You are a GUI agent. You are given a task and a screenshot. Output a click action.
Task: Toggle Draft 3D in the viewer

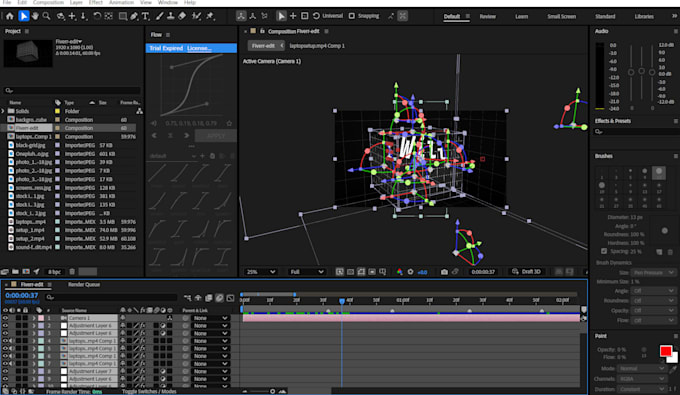[x=526, y=272]
